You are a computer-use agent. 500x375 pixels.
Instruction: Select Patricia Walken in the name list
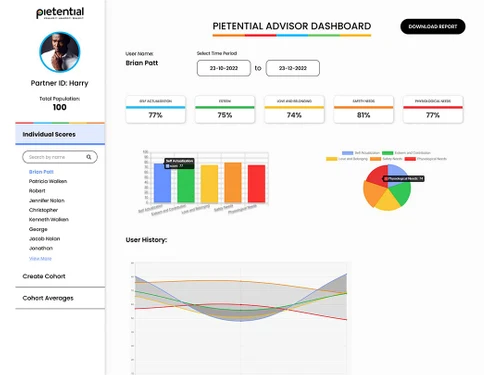pos(48,181)
